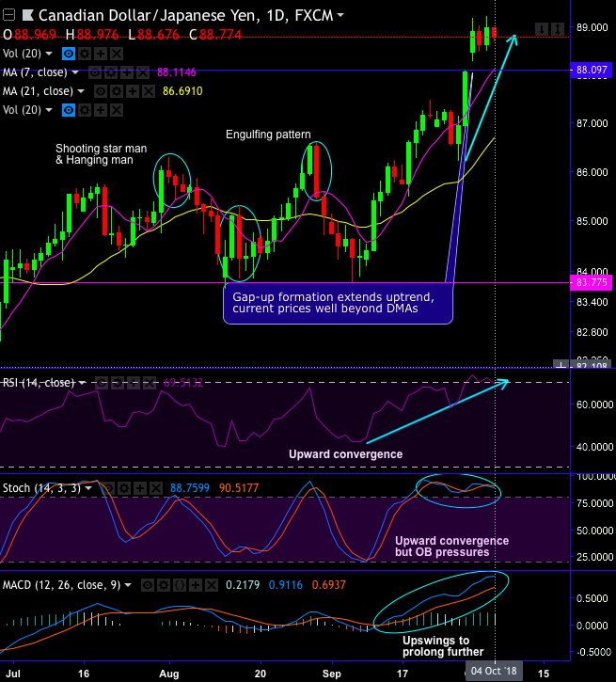Open RSI (14, close) settings gear
The height and width of the screenshot is (682, 616).
coord(118,383)
